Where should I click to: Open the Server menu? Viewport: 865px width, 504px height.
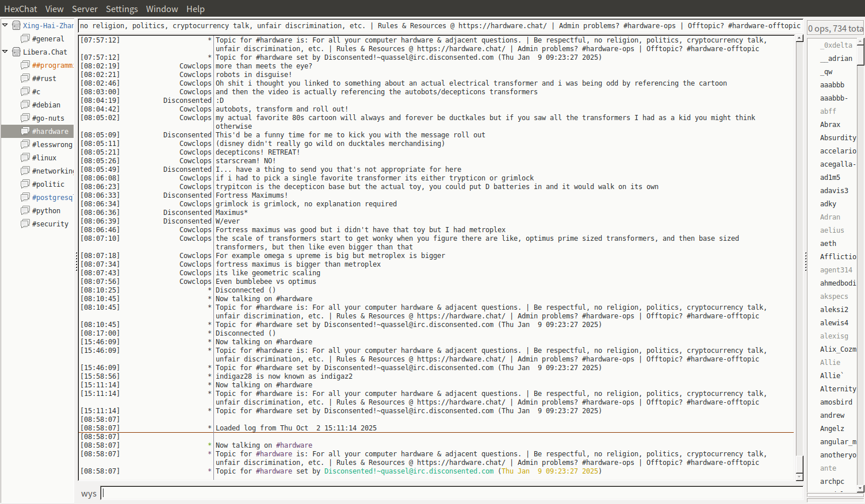[x=85, y=9]
